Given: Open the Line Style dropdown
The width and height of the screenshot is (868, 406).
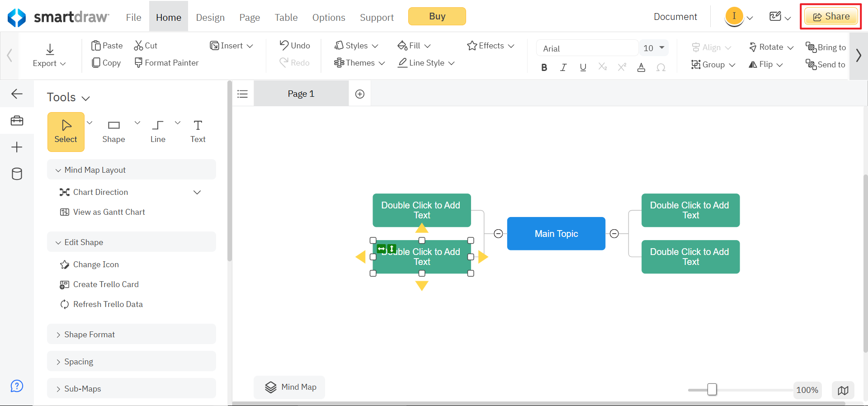Looking at the screenshot, I should point(426,63).
